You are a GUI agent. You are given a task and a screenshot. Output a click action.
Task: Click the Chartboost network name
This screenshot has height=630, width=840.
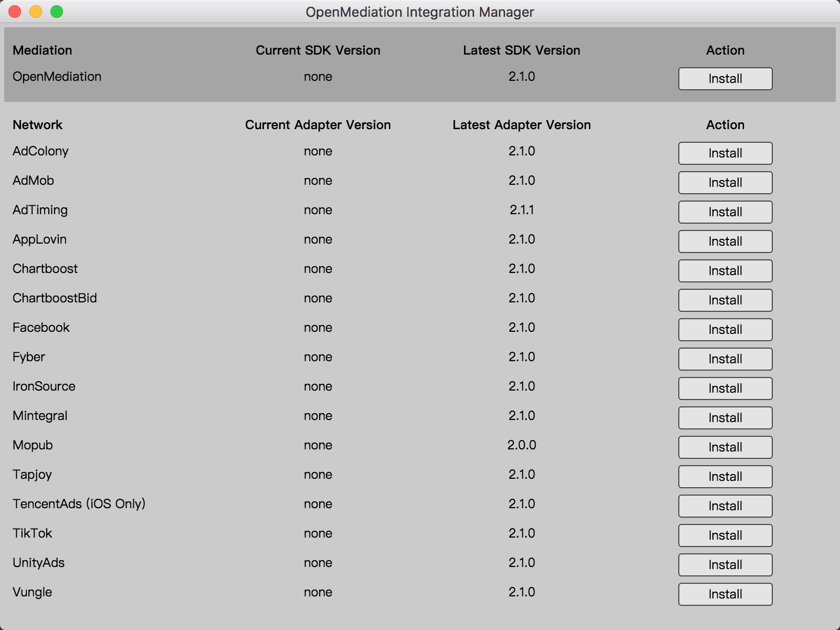pyautogui.click(x=45, y=269)
